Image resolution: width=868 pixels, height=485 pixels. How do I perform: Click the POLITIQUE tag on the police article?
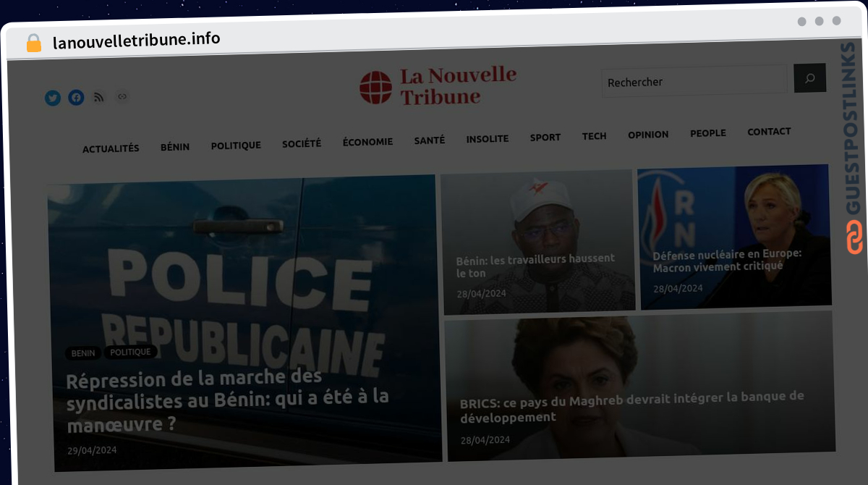point(131,353)
